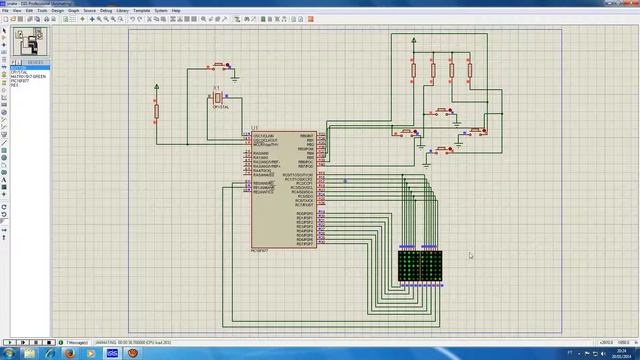Image resolution: width=640 pixels, height=360 pixels.
Task: Stop the simulation with stop button
Action: pyautogui.click(x=49, y=342)
